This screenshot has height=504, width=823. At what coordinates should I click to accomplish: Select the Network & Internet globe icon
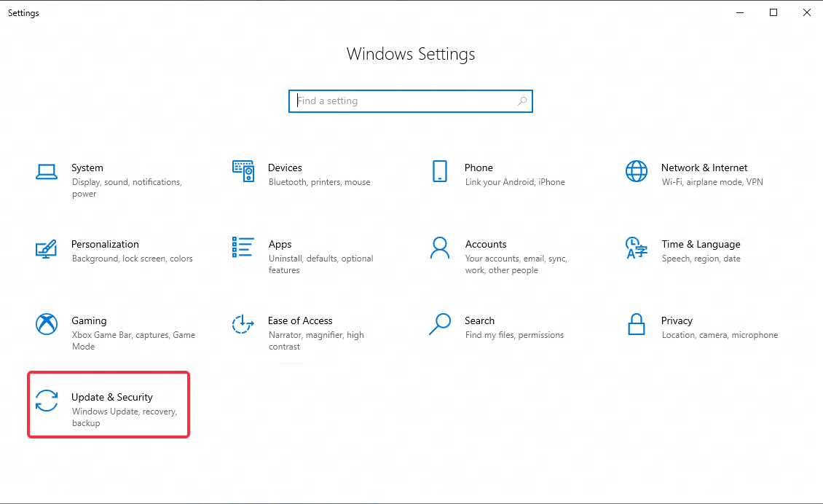click(x=636, y=171)
